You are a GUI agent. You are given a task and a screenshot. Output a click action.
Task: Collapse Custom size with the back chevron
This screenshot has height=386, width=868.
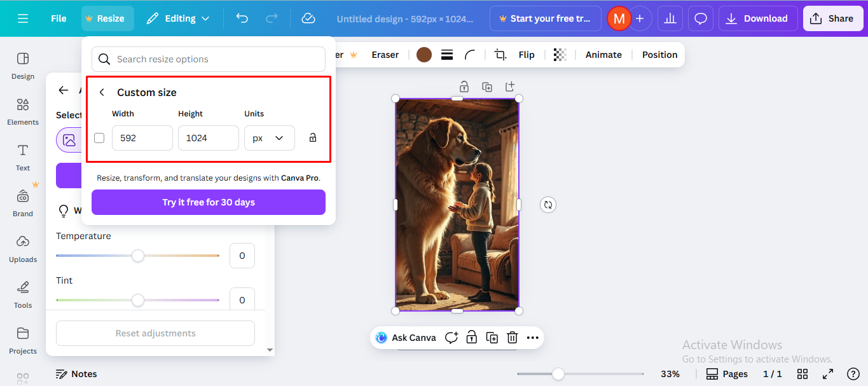[102, 92]
